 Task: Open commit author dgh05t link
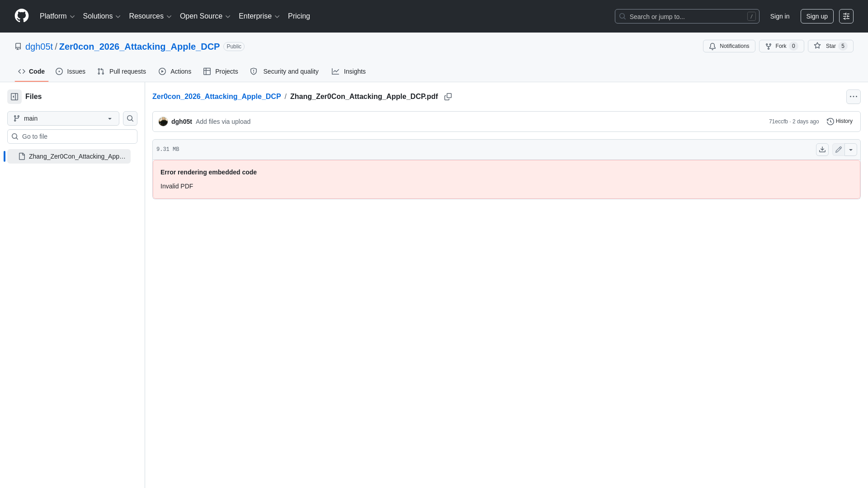coord(182,122)
